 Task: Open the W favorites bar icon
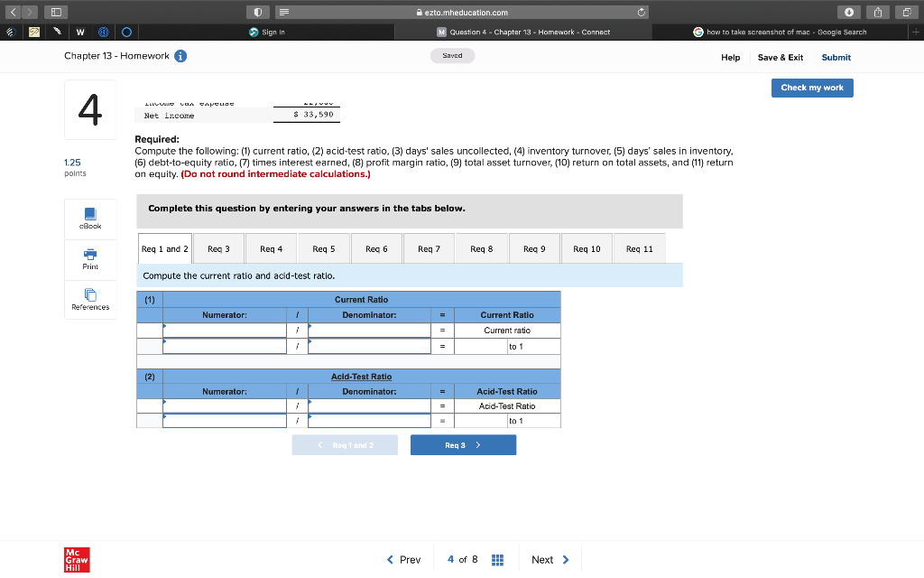80,32
